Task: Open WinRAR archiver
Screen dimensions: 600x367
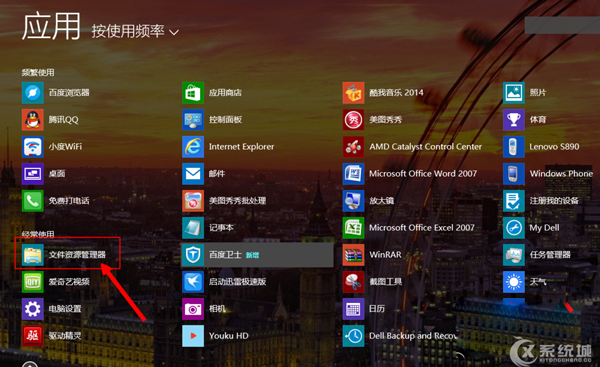Action: pyautogui.click(x=372, y=255)
